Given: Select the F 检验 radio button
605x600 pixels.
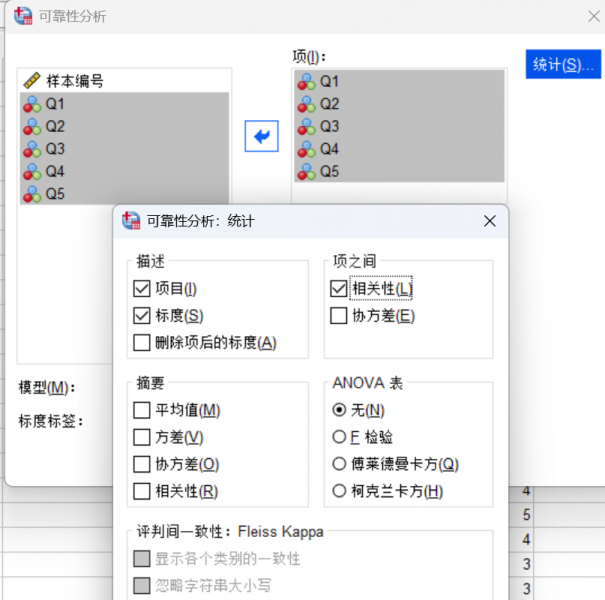Looking at the screenshot, I should (x=339, y=437).
